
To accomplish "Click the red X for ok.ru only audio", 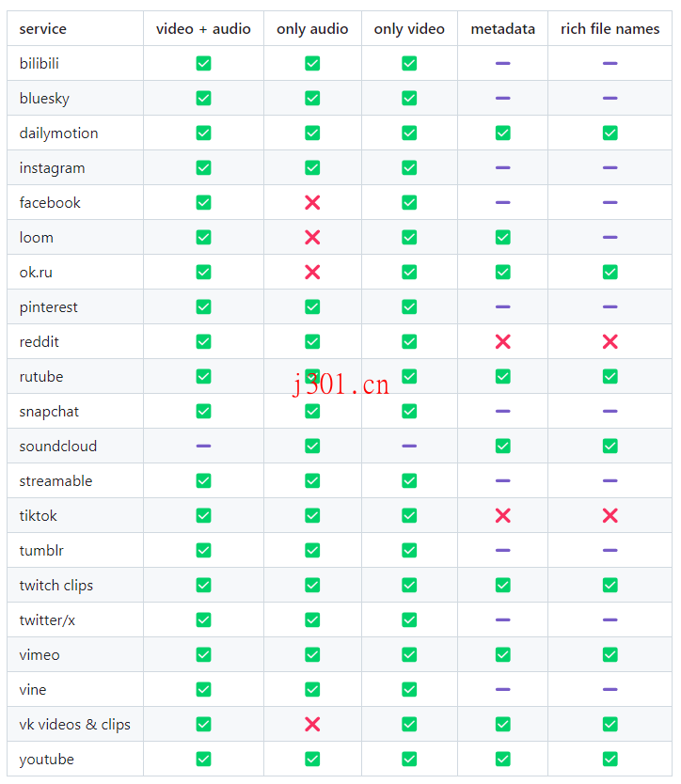I will tap(312, 272).
